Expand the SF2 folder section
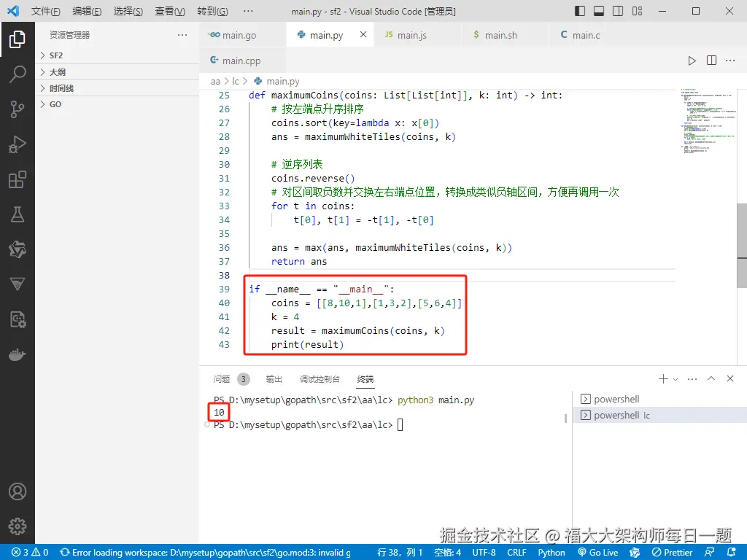 (117, 55)
